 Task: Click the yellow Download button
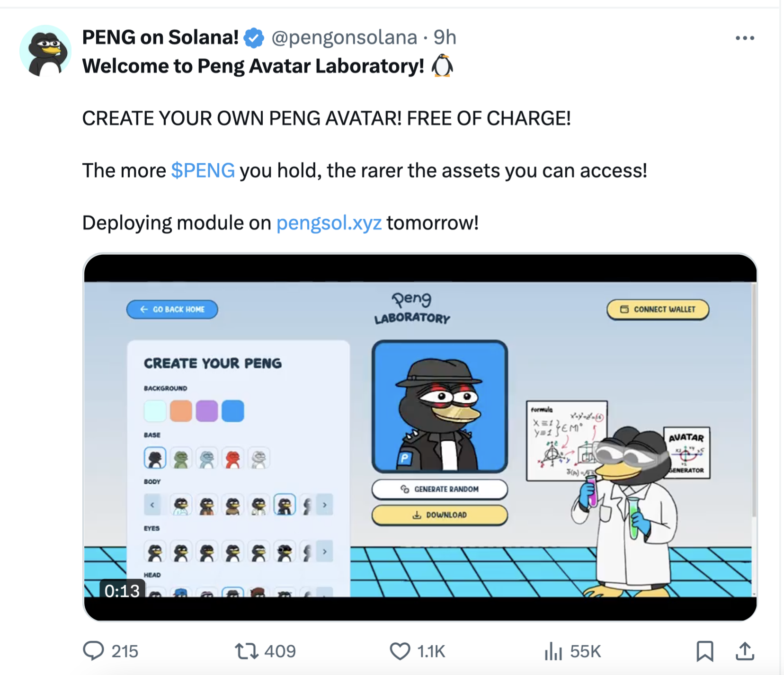point(439,515)
